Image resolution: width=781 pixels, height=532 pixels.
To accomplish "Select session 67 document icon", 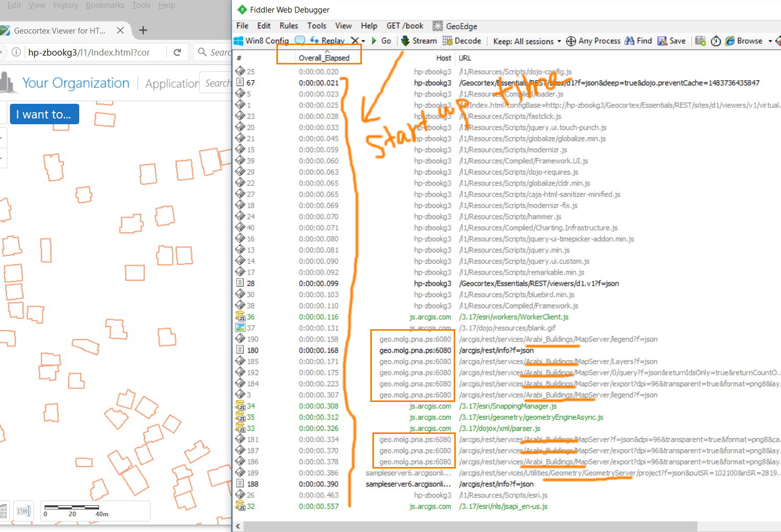I will click(240, 82).
